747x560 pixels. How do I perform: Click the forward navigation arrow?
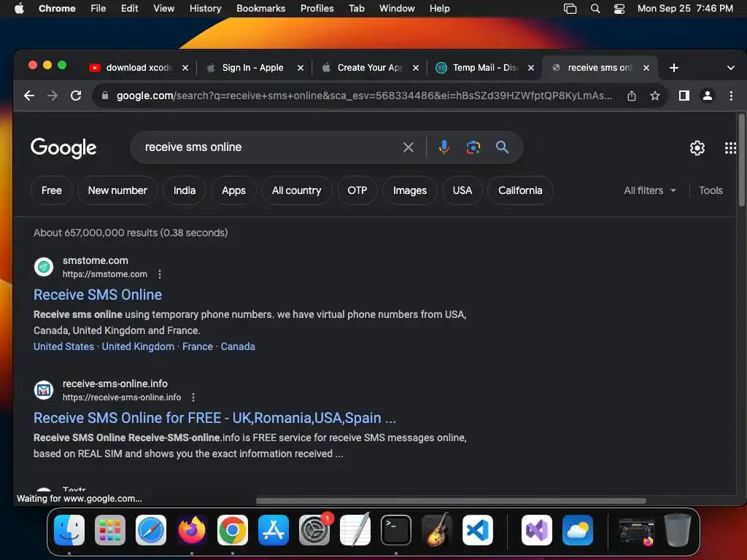(x=53, y=96)
